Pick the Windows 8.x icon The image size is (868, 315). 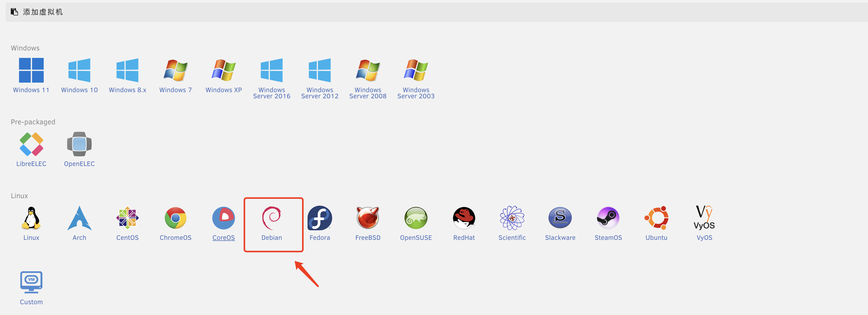(x=127, y=70)
